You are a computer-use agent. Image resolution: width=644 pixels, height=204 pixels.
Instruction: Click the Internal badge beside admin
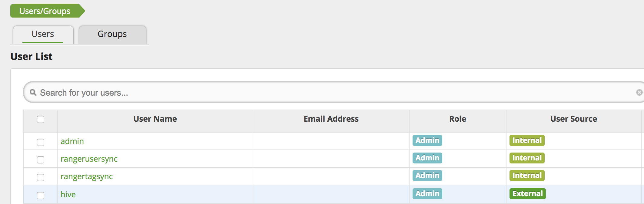526,140
